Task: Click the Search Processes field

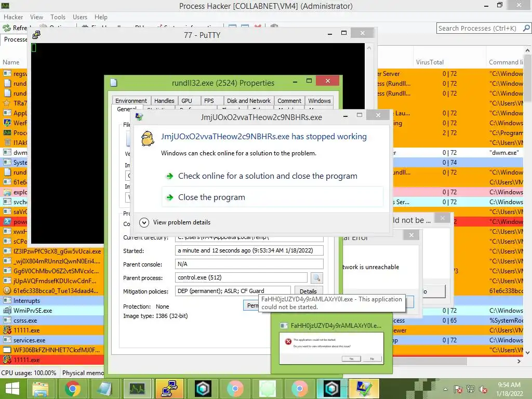Action: click(x=479, y=28)
